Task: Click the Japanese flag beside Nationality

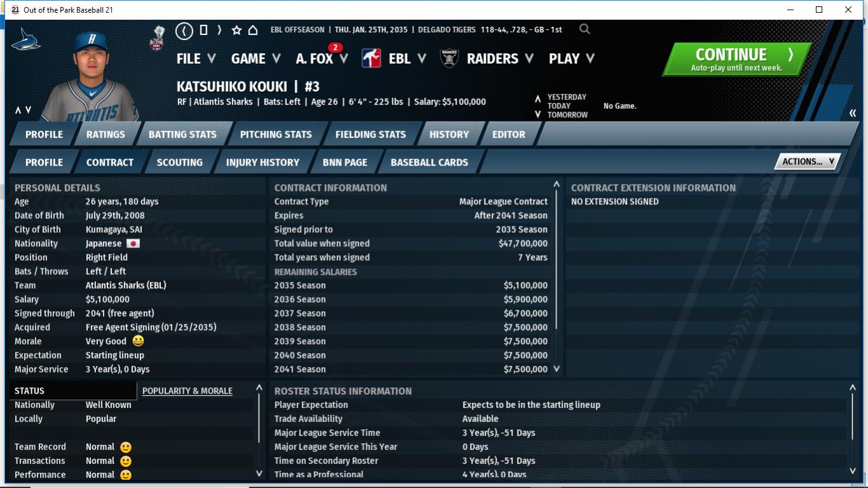Action: [133, 244]
